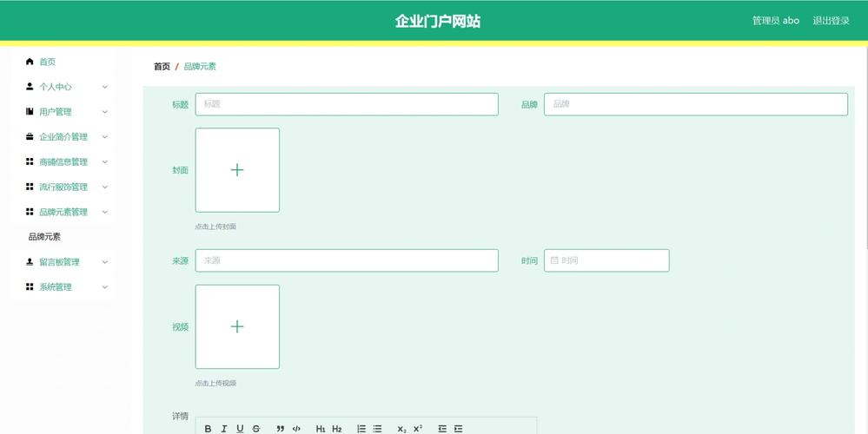Select the 品牌元素 submenu item
The width and height of the screenshot is (868, 434).
pyautogui.click(x=44, y=237)
